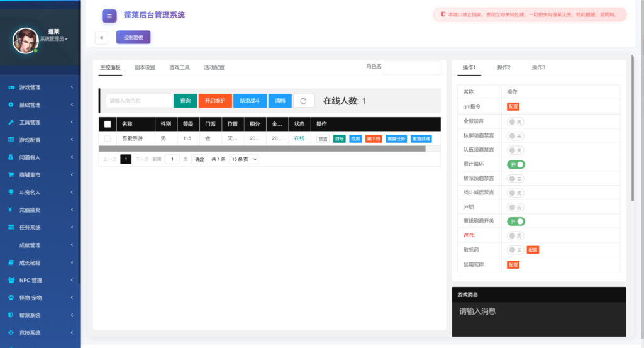
Task: Click the 请输入角色名 search input
Action: point(139,101)
